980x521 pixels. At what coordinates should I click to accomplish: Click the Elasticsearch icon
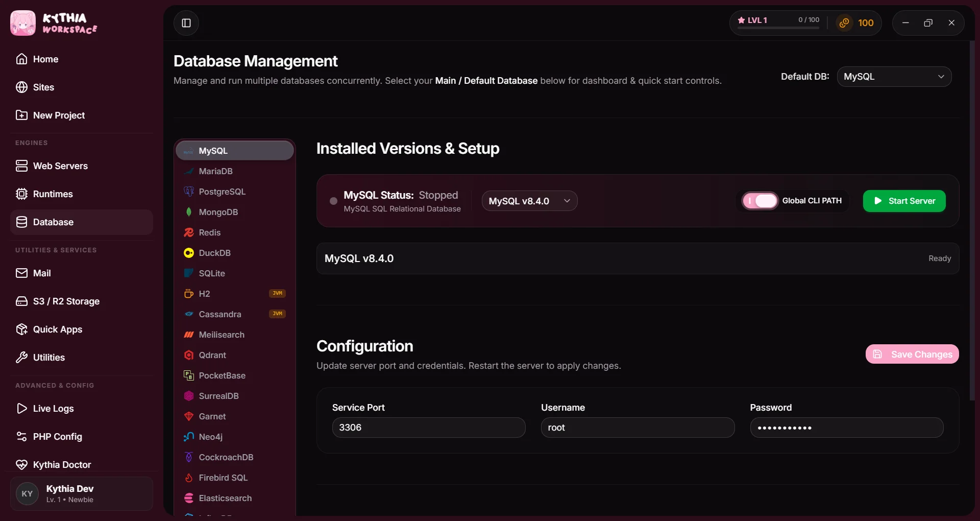pyautogui.click(x=189, y=498)
